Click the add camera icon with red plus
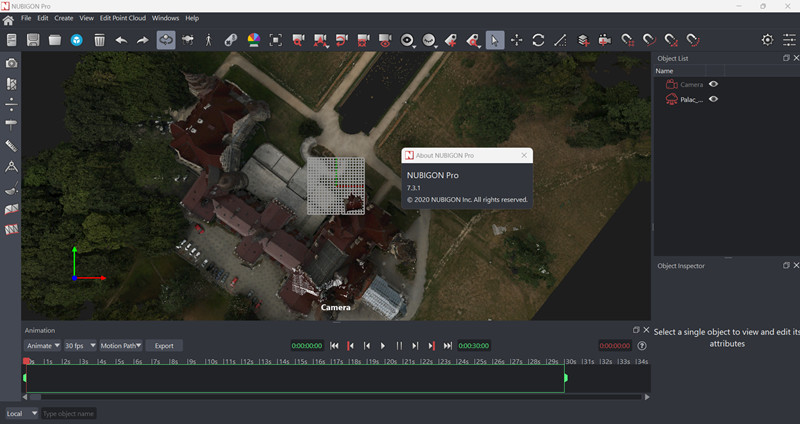 tap(605, 40)
